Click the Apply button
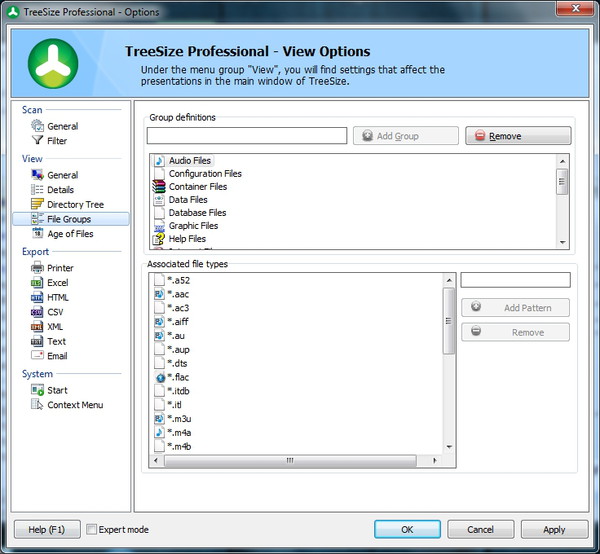This screenshot has width=600, height=554. [x=553, y=530]
